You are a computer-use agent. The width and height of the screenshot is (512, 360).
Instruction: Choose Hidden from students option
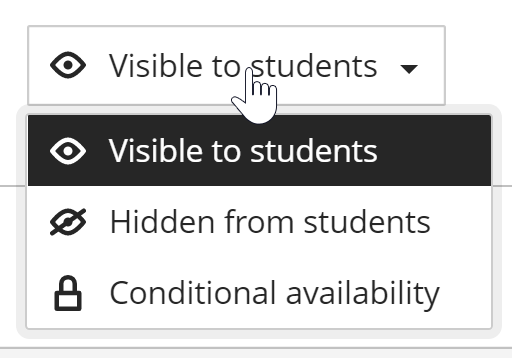259,222
